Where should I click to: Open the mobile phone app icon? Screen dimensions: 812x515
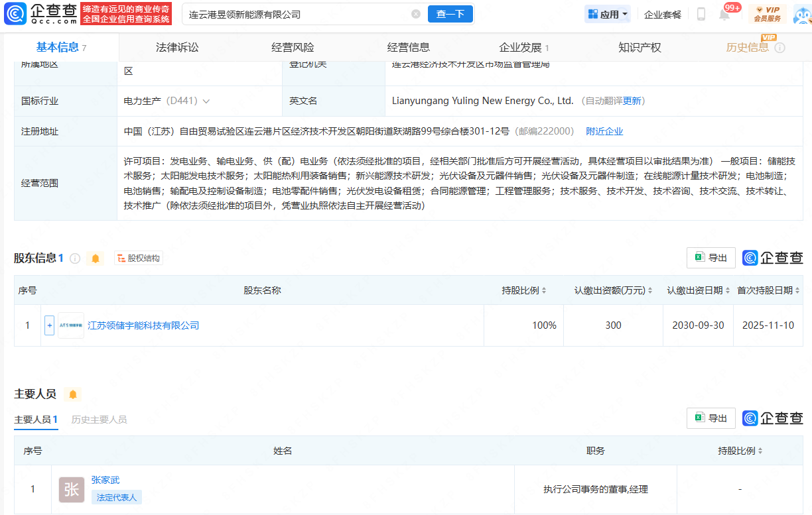(701, 14)
